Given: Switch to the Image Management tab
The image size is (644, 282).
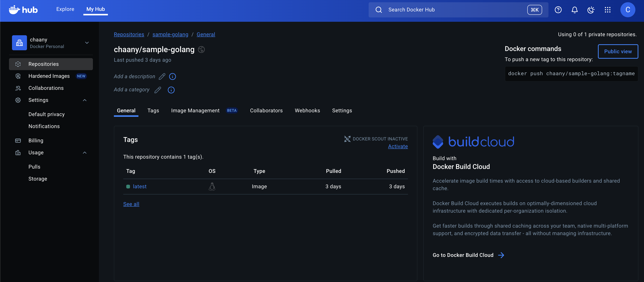Looking at the screenshot, I should point(195,111).
